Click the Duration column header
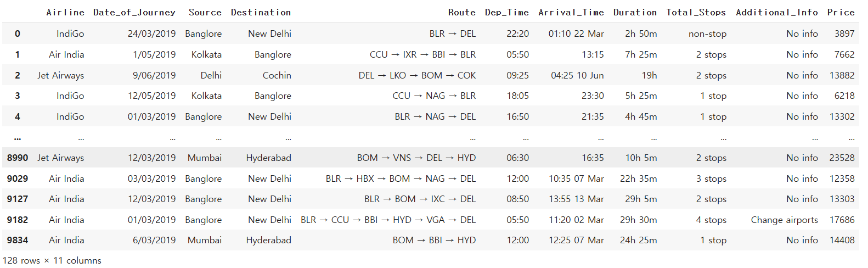The image size is (868, 268). (x=635, y=12)
